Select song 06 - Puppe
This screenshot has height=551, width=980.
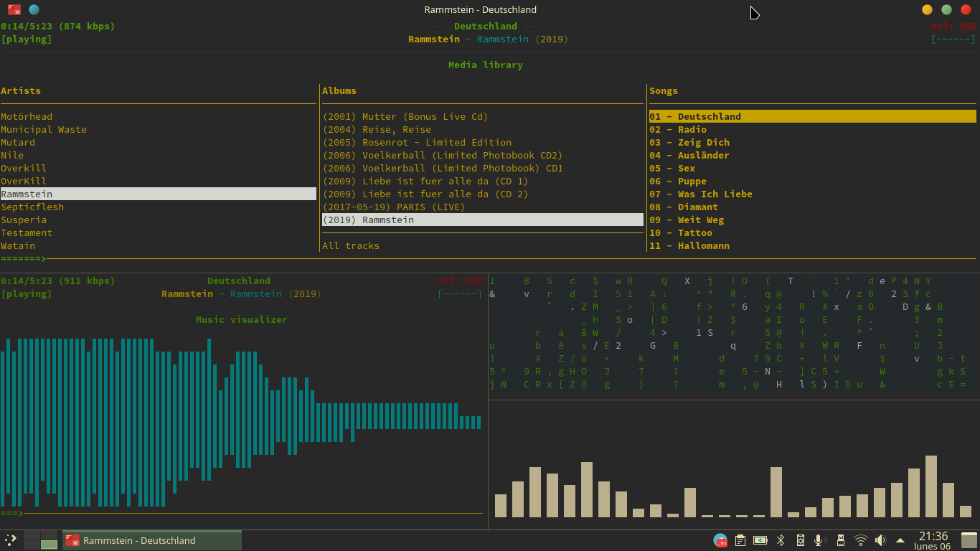click(x=678, y=182)
